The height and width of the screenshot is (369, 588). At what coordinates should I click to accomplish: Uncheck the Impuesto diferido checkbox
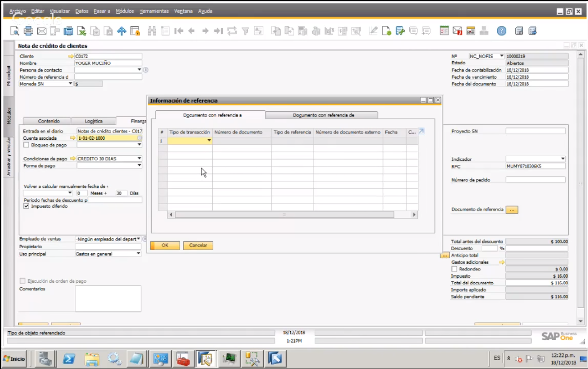pyautogui.click(x=26, y=206)
